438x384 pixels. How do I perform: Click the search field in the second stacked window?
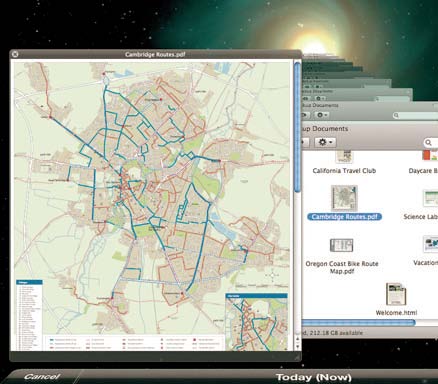(x=415, y=115)
